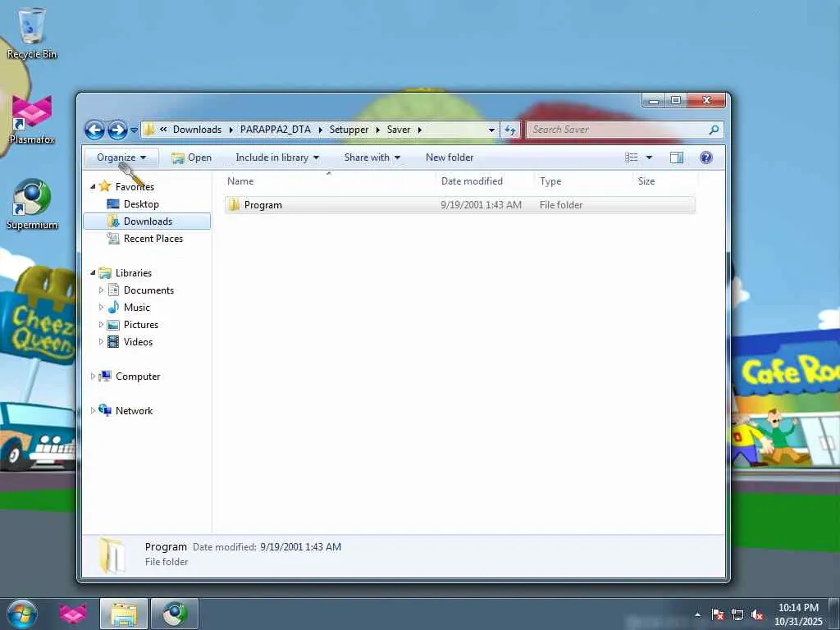Toggle the preview pane icon

coord(677,157)
